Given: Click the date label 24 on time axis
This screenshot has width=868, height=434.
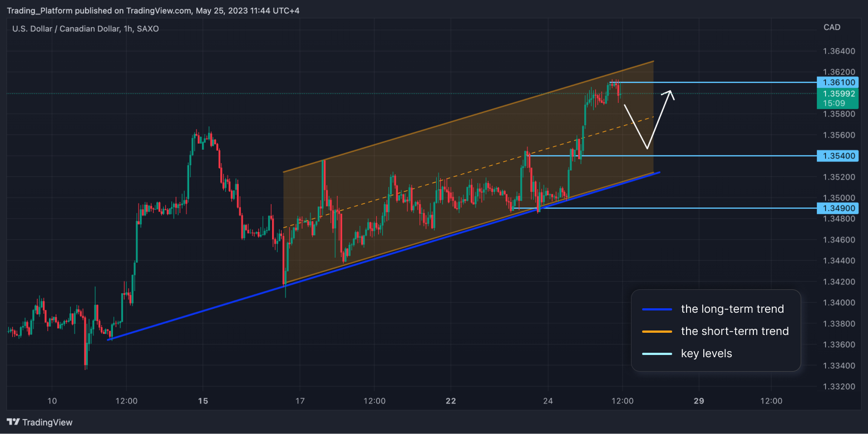Looking at the screenshot, I should (548, 401).
